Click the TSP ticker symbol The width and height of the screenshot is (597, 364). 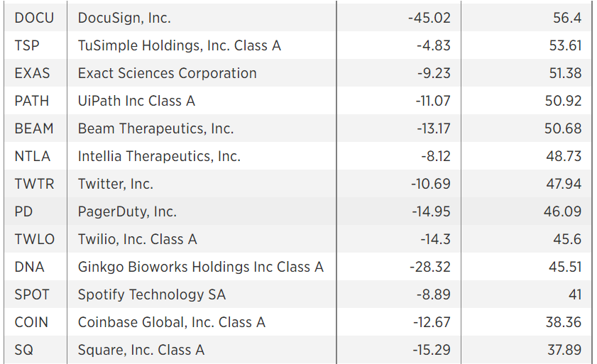pos(27,45)
